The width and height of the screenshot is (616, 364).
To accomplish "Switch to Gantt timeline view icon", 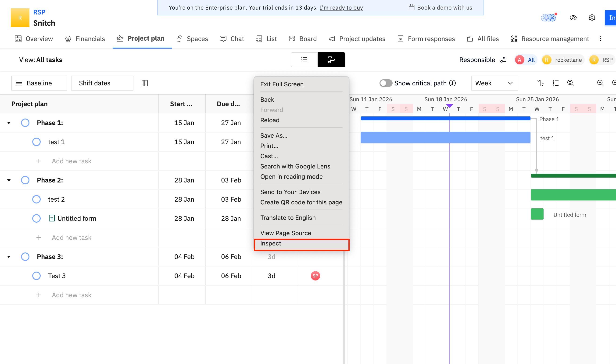I will [x=331, y=59].
